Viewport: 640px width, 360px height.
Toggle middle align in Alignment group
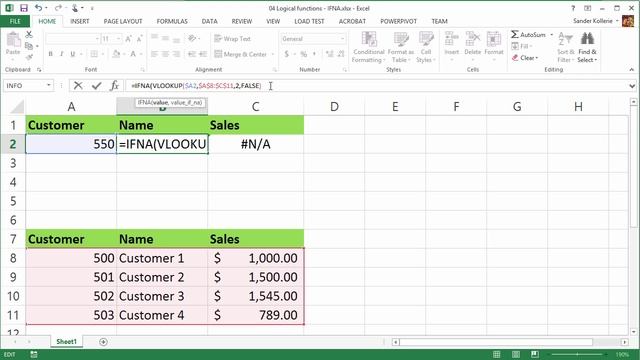click(x=165, y=38)
